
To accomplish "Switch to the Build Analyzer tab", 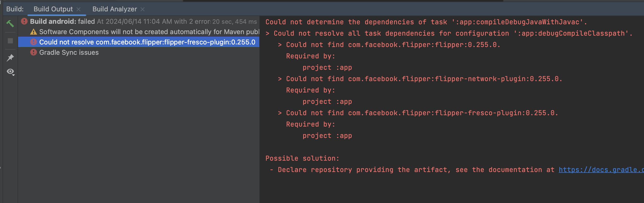I will (x=114, y=9).
